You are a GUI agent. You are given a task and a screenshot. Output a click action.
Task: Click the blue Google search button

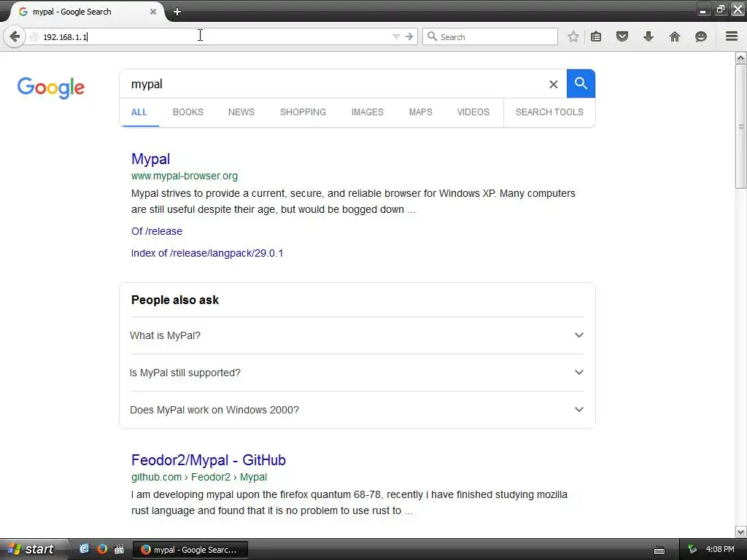[581, 83]
